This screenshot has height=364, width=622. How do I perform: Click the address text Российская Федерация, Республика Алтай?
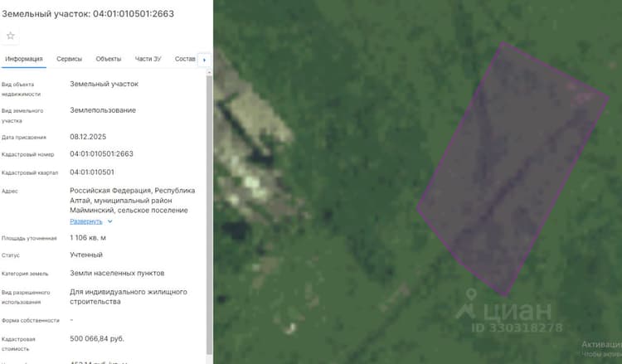click(x=133, y=200)
